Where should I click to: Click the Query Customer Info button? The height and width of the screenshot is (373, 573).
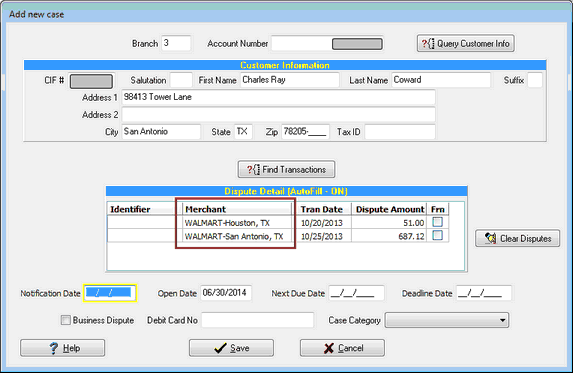pos(466,43)
